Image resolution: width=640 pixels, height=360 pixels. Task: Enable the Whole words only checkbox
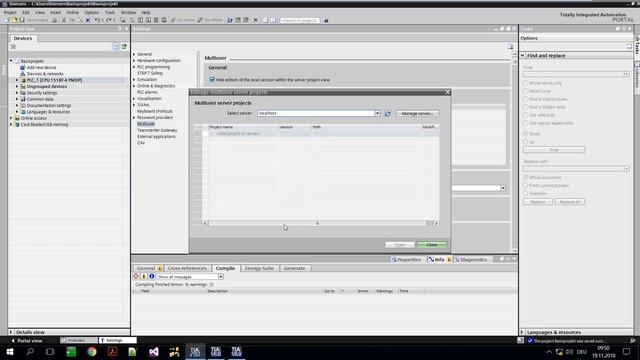point(526,83)
